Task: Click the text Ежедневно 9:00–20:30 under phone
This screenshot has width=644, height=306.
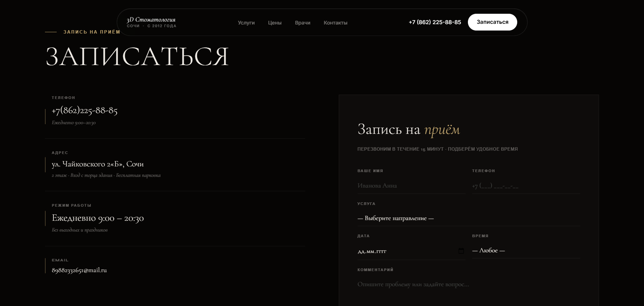Action: tap(73, 122)
